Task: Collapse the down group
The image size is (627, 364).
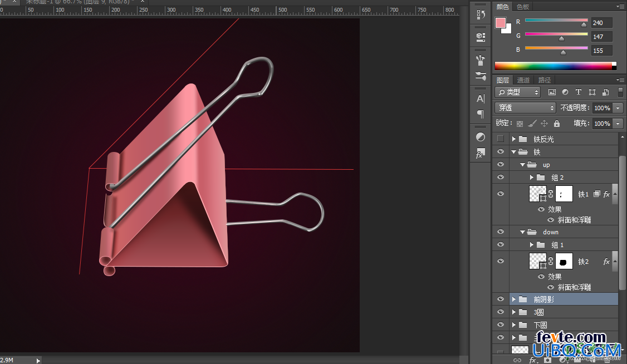Action: tap(522, 232)
